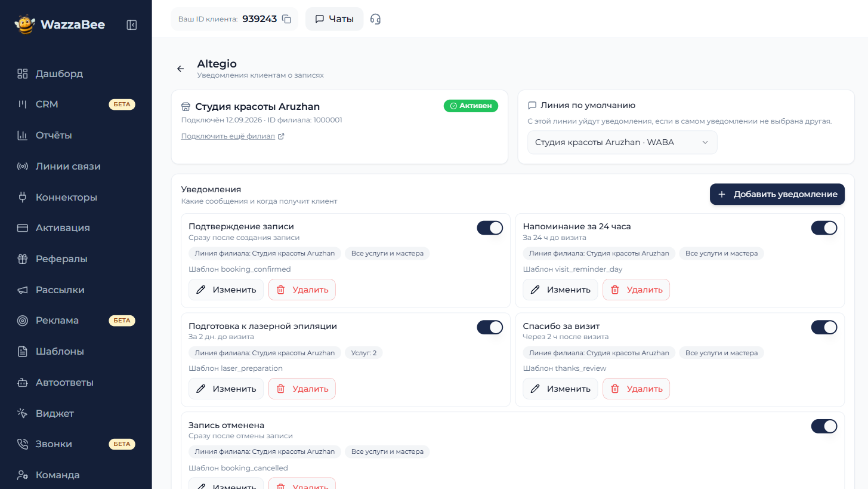The image size is (868, 489).
Task: Follow Подключить ещё филиал link
Action: tap(228, 136)
